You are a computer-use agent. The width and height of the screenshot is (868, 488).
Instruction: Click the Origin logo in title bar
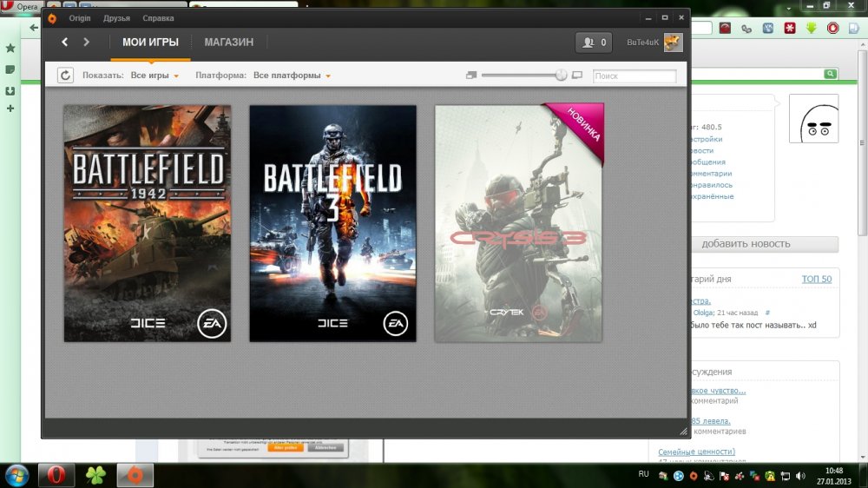52,17
